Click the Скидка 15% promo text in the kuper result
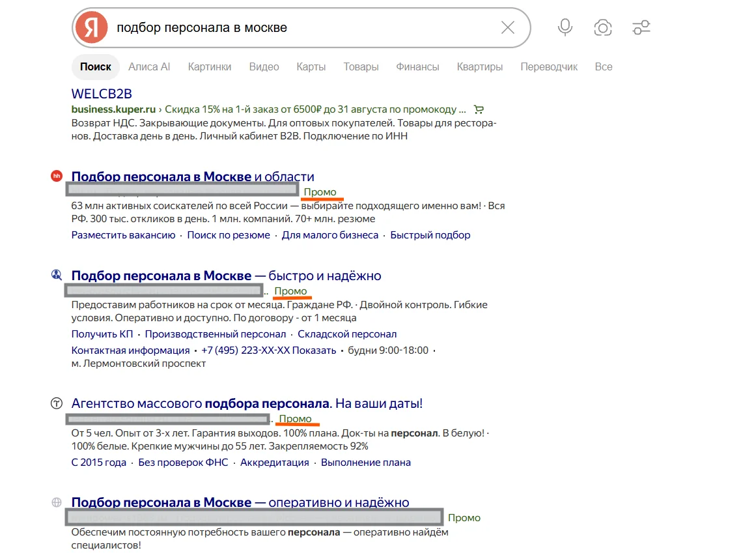The width and height of the screenshot is (756, 559). (315, 109)
